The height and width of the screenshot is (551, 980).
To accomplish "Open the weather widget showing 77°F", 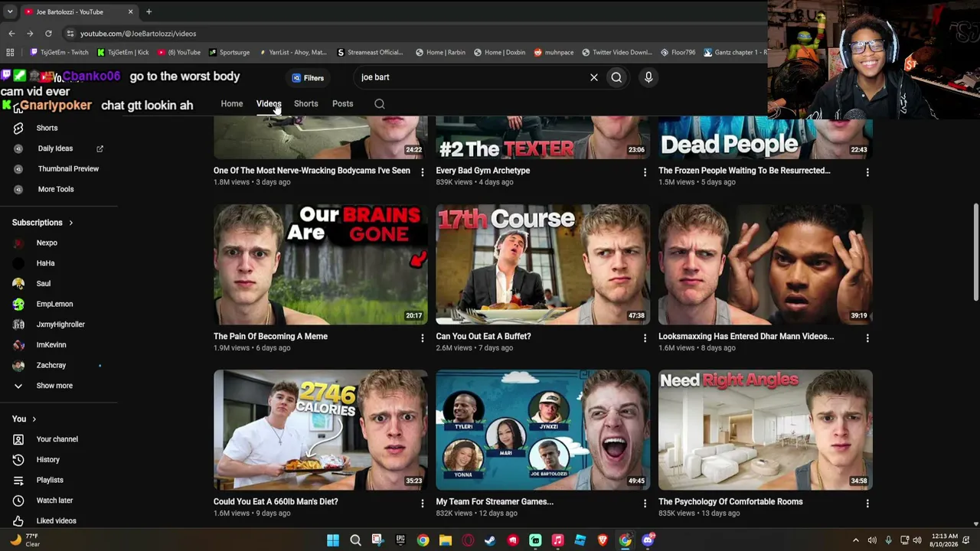I will (24, 540).
